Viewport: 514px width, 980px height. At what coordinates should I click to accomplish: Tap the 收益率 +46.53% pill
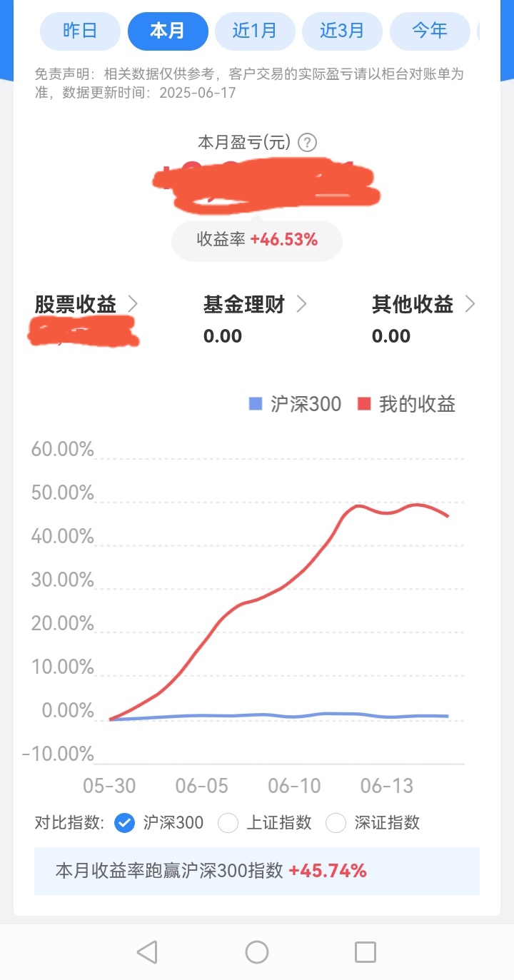pos(257,241)
